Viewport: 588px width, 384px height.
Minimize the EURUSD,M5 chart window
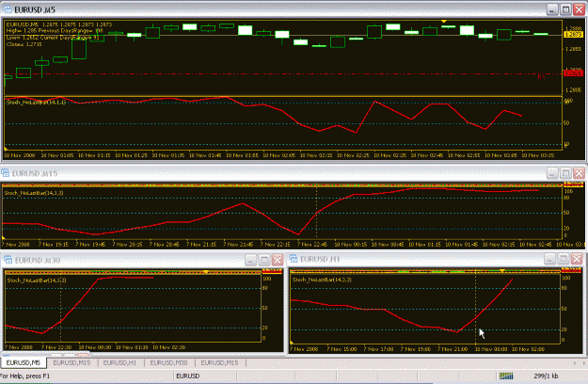click(x=552, y=9)
